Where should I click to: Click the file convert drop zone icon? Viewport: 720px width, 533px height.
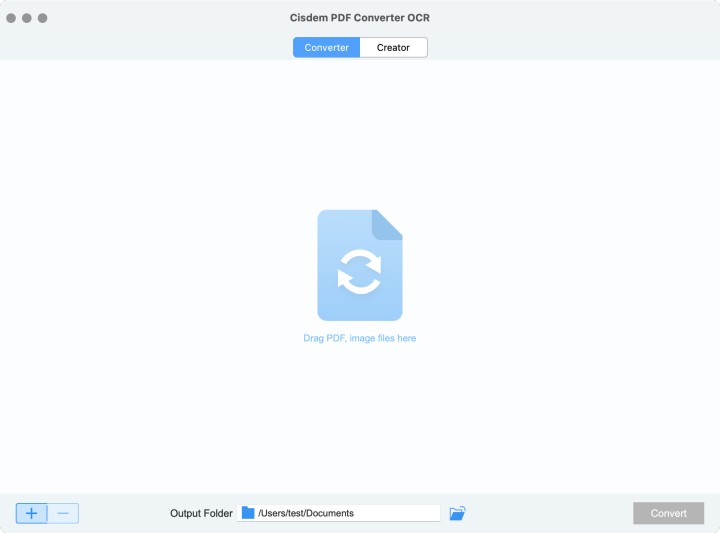360,265
